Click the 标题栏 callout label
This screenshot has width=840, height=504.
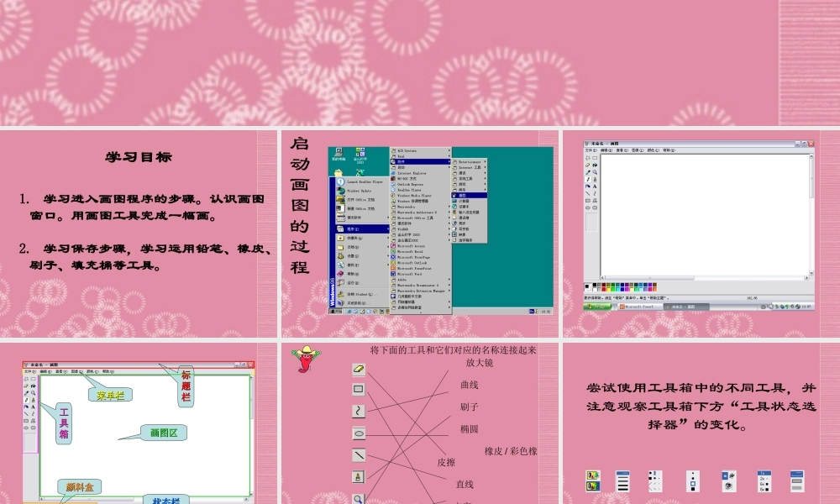point(186,386)
